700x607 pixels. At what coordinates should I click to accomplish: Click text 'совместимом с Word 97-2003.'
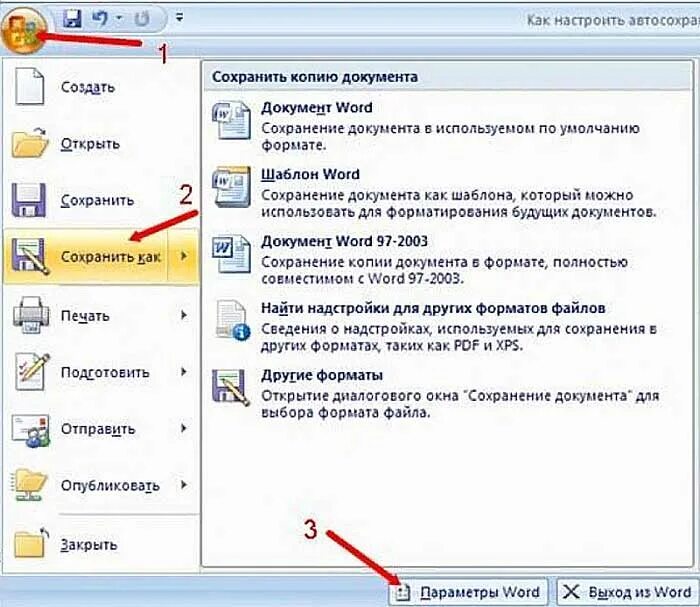[x=362, y=279]
